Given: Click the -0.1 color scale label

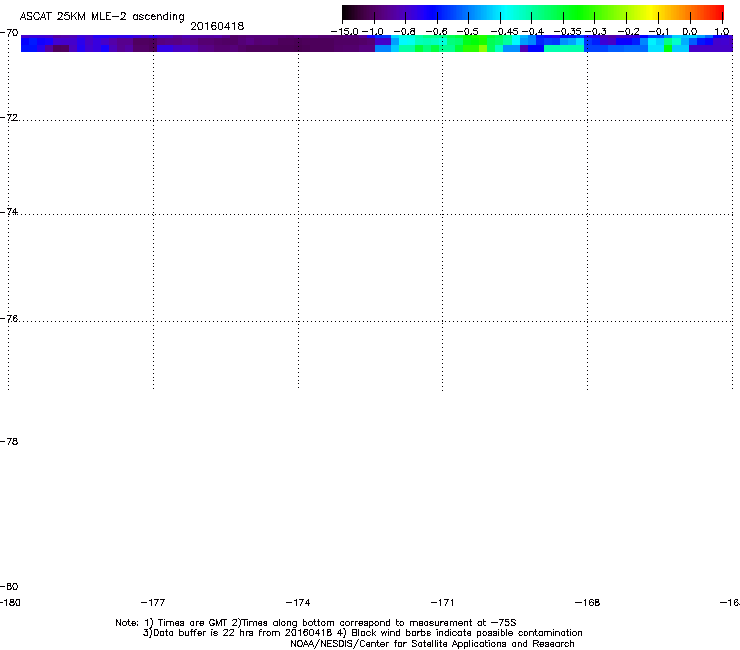Looking at the screenshot, I should click(x=659, y=32).
